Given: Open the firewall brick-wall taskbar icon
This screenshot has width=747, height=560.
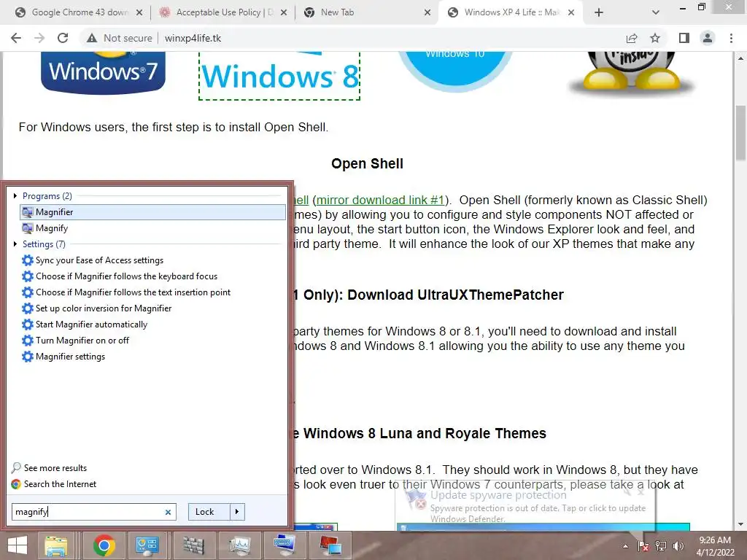Looking at the screenshot, I should click(193, 545).
